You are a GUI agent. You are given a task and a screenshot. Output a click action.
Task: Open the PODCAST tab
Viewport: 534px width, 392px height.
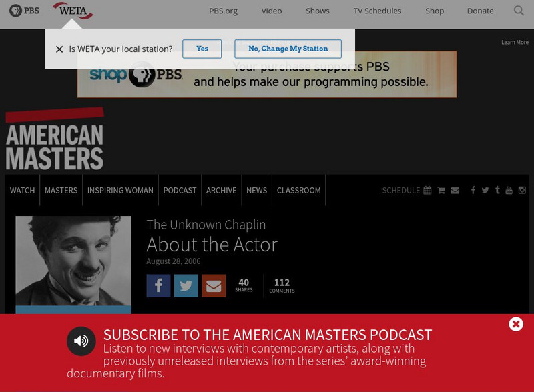pos(180,190)
